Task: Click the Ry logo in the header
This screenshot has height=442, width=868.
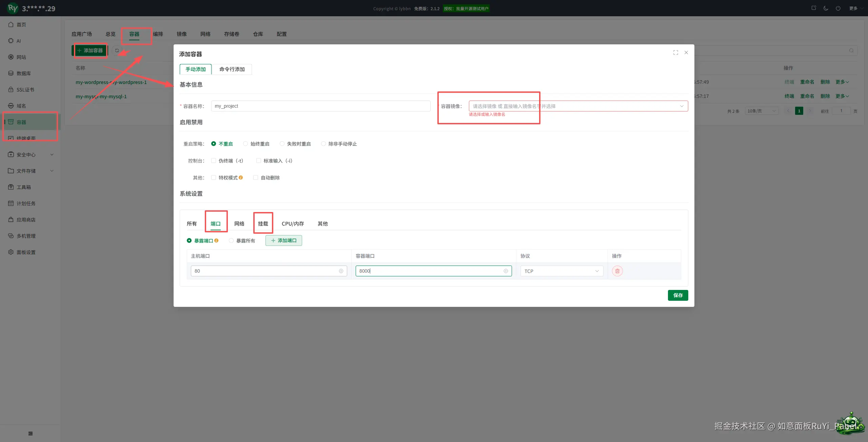Action: 13,8
